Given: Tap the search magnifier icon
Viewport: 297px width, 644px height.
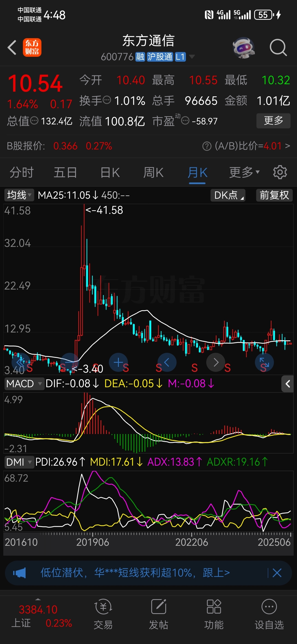Looking at the screenshot, I should pos(278,48).
